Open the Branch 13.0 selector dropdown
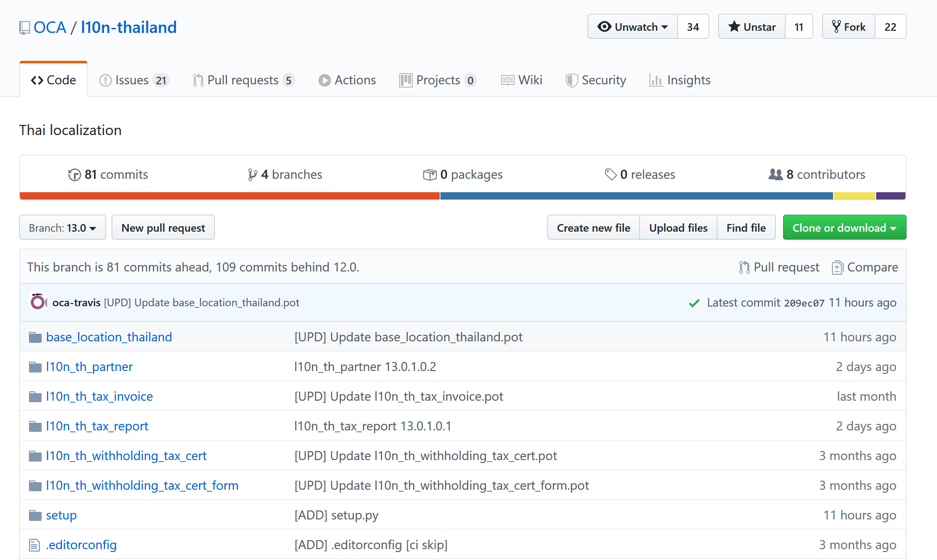Screen dimensions: 937x560 (63, 228)
